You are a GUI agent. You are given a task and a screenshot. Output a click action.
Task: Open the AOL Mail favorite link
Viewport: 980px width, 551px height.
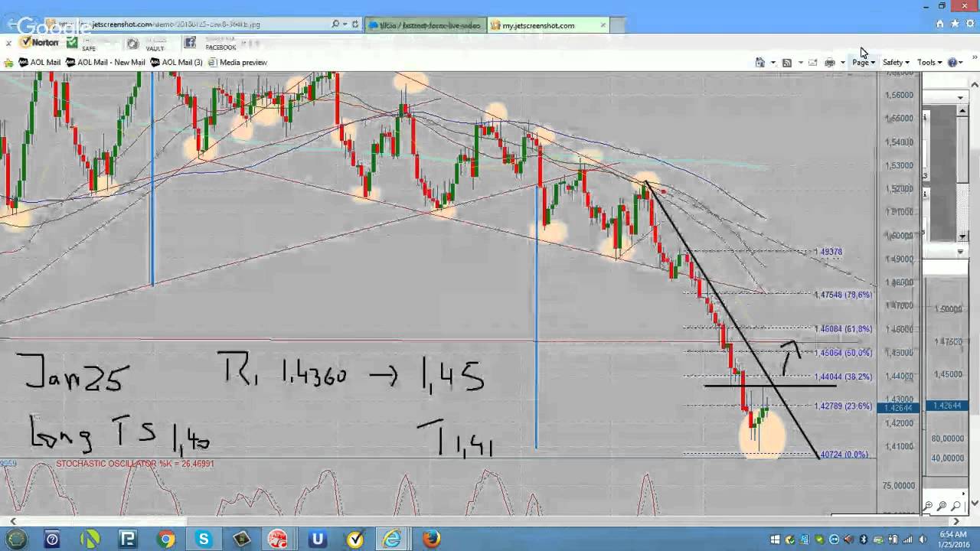click(40, 63)
